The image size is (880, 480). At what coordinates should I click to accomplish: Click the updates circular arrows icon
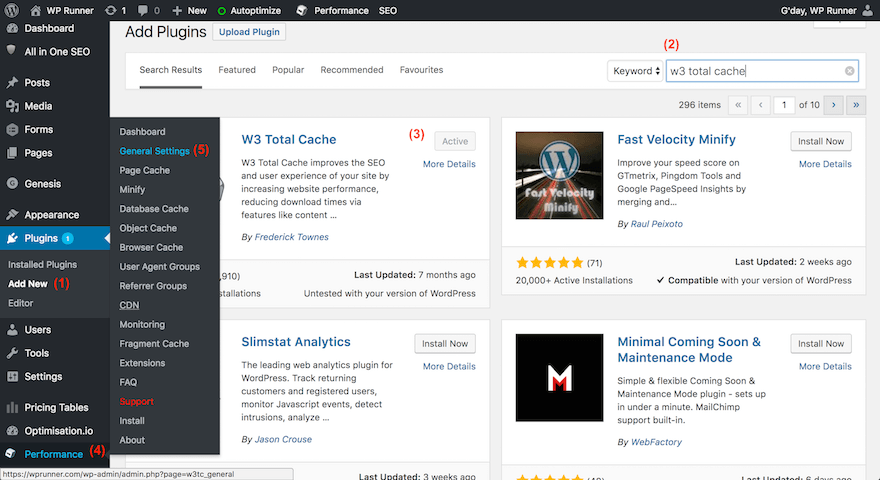point(111,10)
